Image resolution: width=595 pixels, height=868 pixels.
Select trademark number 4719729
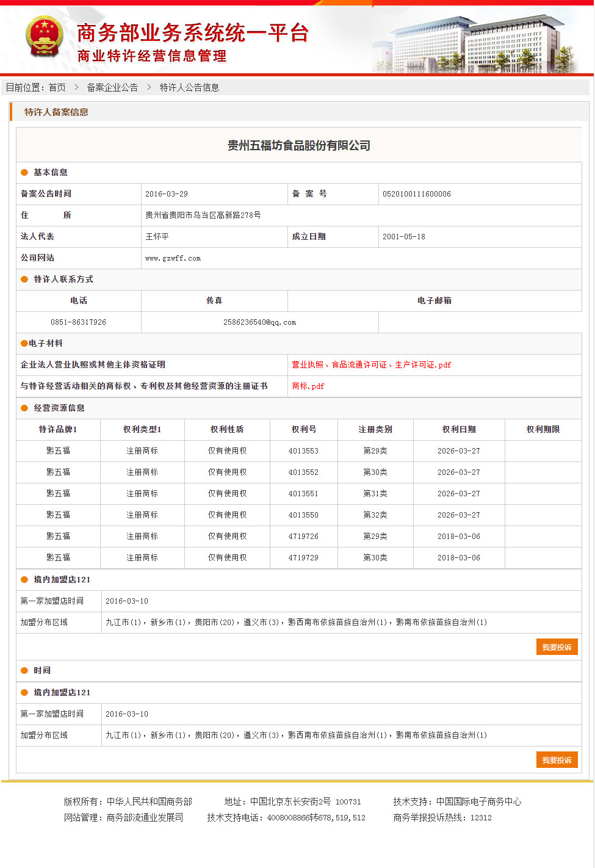[304, 558]
